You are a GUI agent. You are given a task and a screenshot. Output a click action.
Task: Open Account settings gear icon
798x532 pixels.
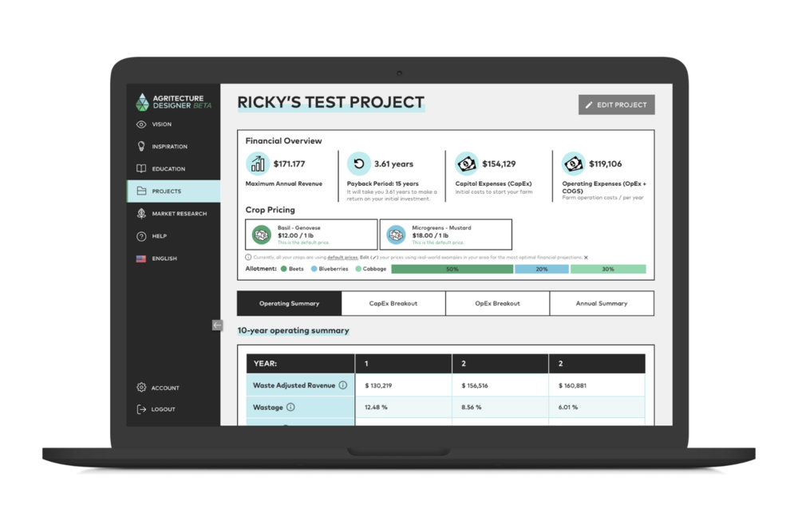point(141,387)
